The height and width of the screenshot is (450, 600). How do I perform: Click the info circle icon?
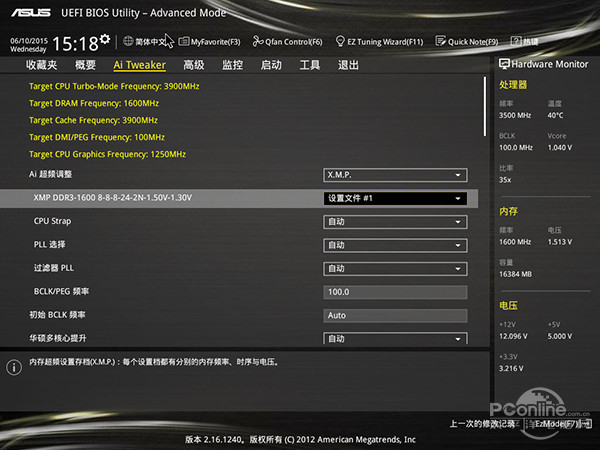pos(14,367)
